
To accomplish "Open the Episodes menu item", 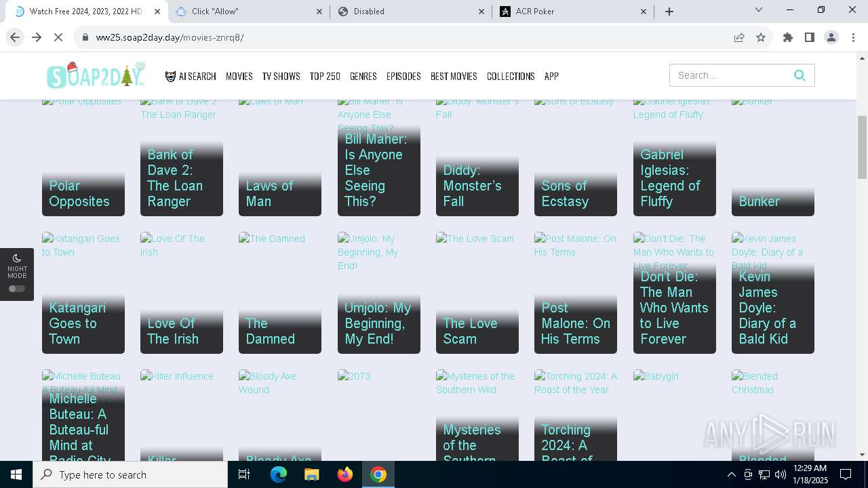I will (403, 76).
